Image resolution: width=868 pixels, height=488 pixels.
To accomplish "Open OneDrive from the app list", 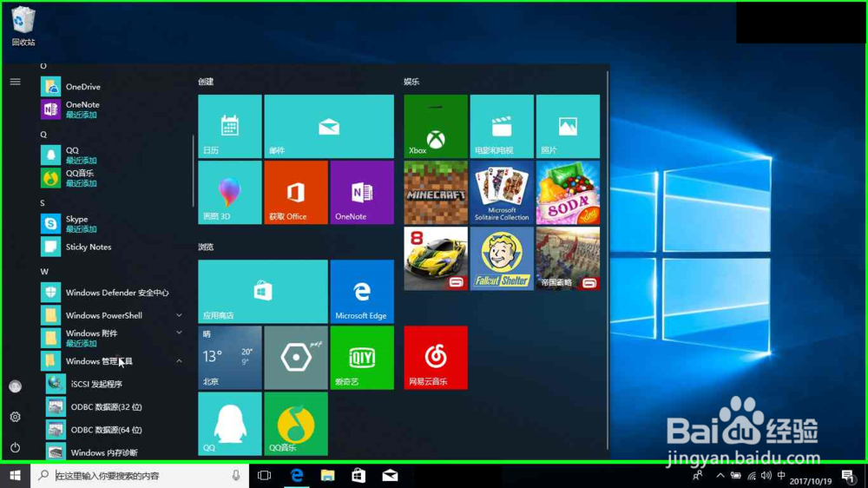I will (x=114, y=87).
